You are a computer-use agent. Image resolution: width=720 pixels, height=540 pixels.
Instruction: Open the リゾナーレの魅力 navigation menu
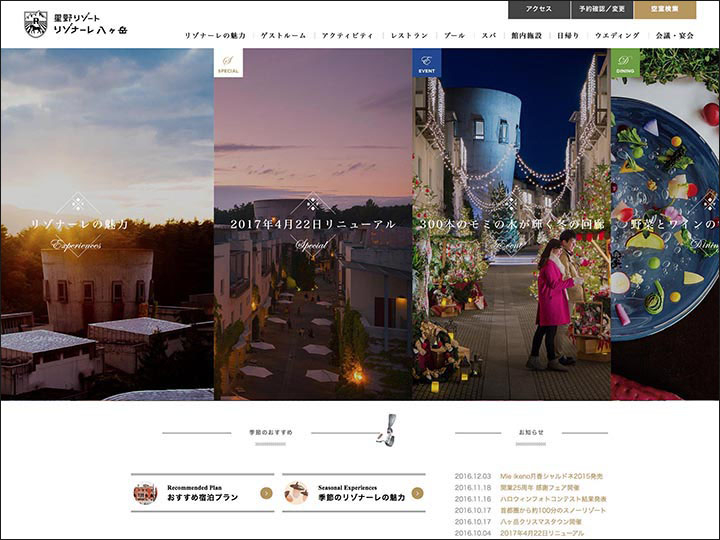[215, 36]
